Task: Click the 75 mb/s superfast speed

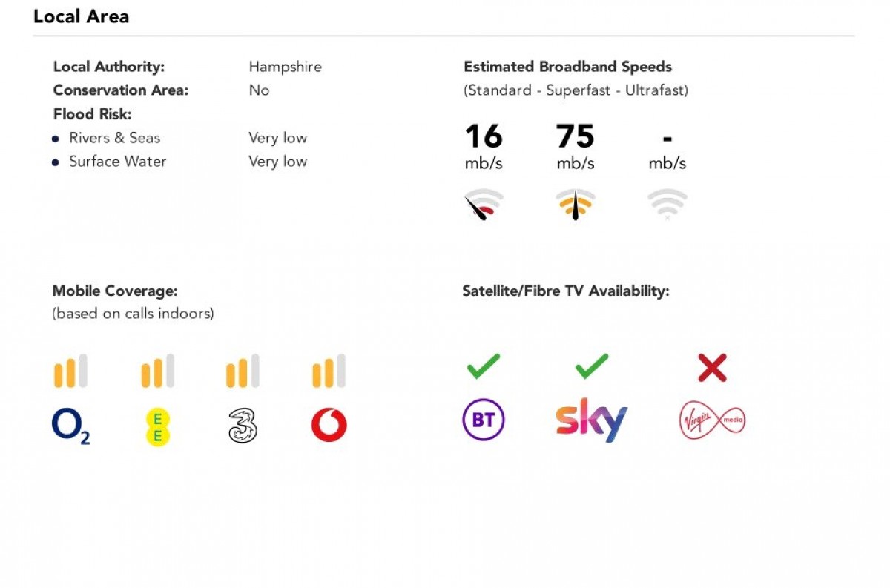Action: click(x=576, y=137)
